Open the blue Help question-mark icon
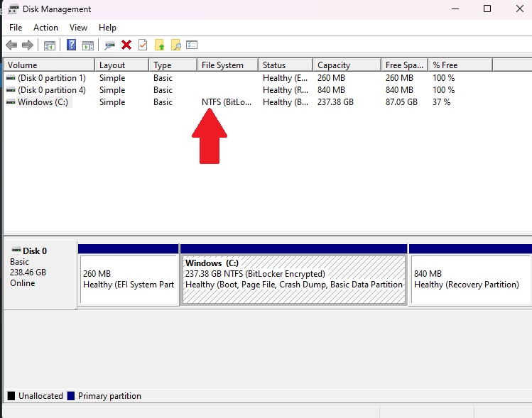Image resolution: width=532 pixels, height=418 pixels. (x=71, y=45)
